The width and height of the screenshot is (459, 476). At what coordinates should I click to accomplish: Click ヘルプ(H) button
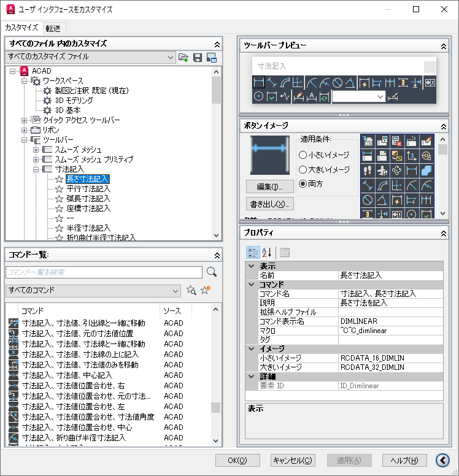point(404,460)
